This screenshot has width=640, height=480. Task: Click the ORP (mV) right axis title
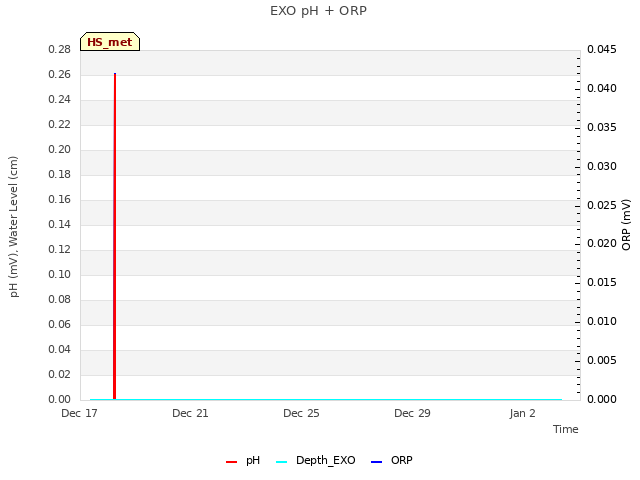coord(626,224)
